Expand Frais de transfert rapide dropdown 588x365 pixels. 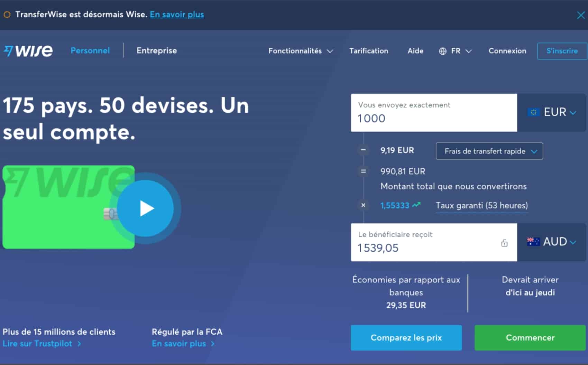tap(489, 151)
